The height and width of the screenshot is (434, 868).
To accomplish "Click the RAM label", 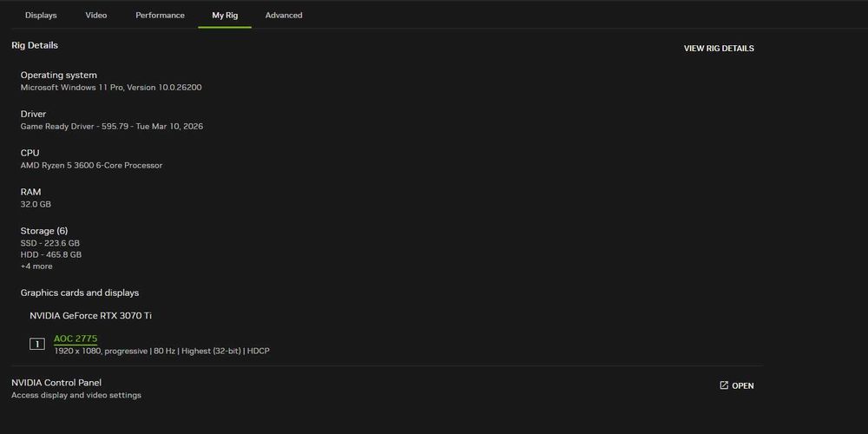I will coord(30,192).
